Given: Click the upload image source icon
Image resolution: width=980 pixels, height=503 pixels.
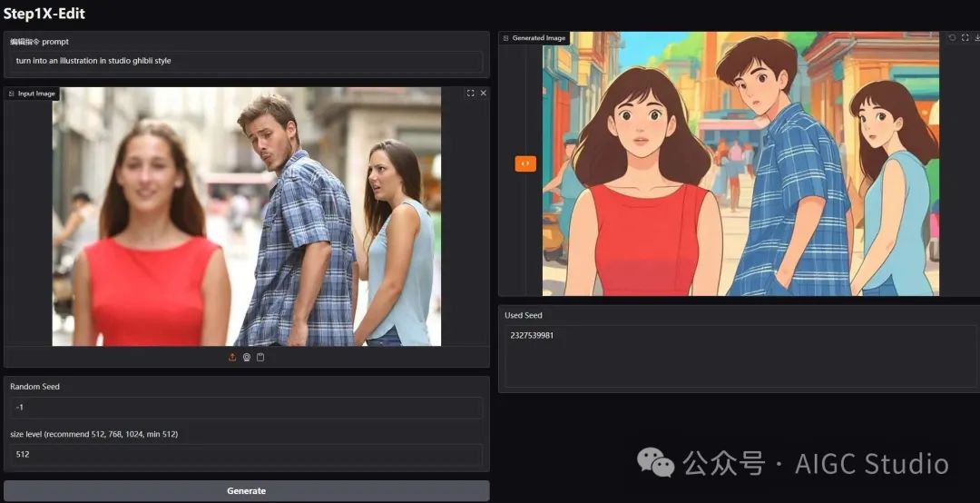Looking at the screenshot, I should (x=232, y=357).
